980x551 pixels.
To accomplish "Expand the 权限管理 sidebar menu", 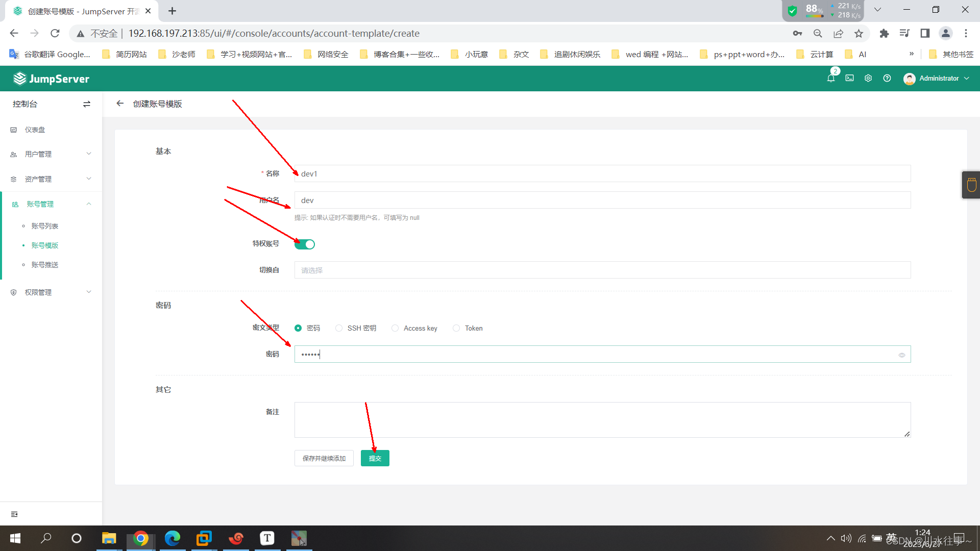I will [x=51, y=292].
